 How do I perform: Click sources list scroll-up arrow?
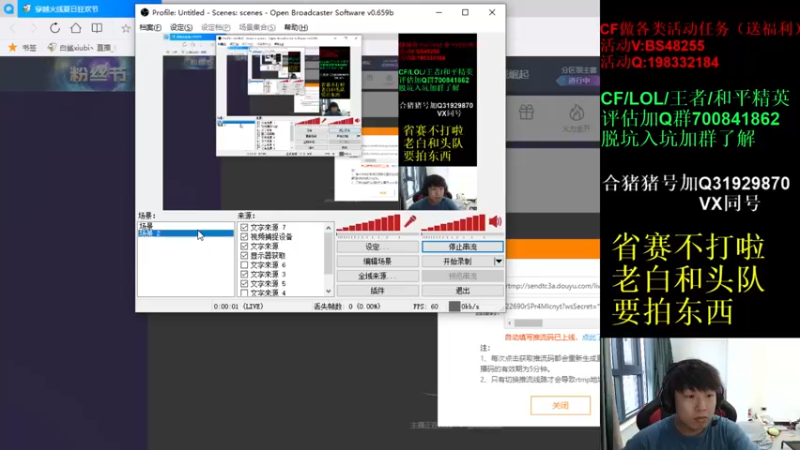pos(328,228)
